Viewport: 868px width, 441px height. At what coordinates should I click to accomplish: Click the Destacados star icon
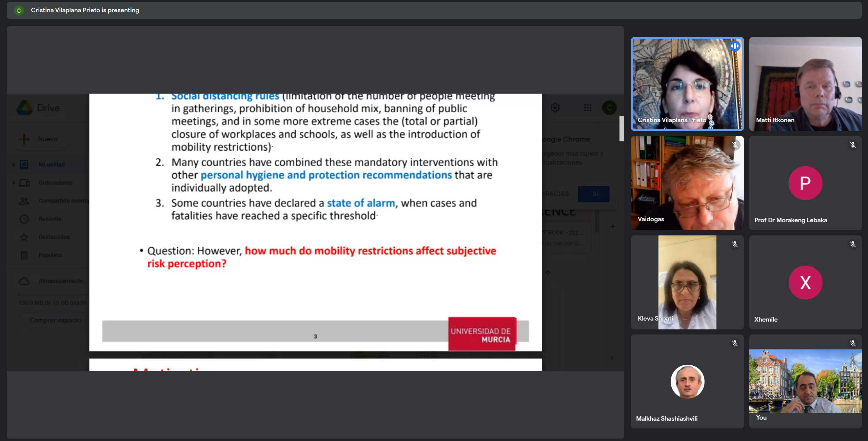24,237
